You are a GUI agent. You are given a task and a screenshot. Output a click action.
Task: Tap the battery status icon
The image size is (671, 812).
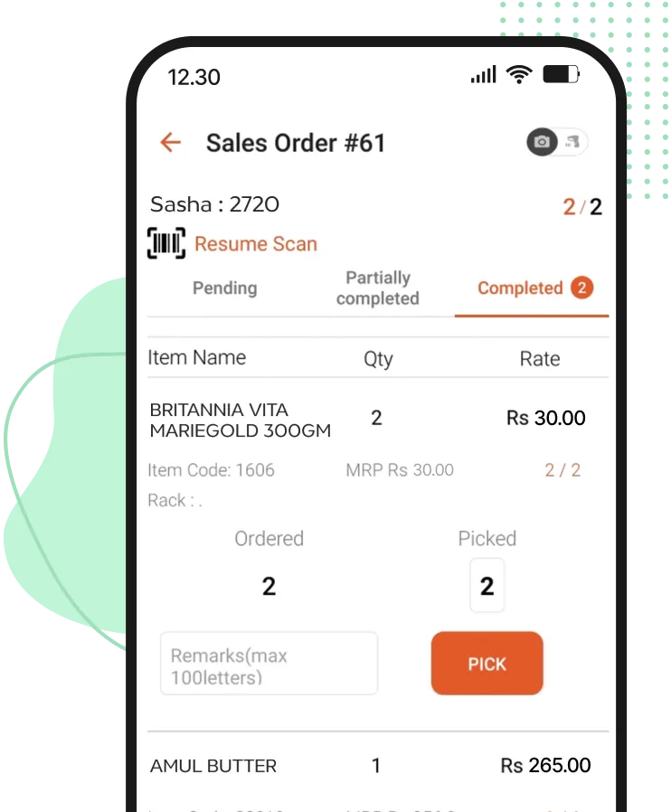click(562, 74)
